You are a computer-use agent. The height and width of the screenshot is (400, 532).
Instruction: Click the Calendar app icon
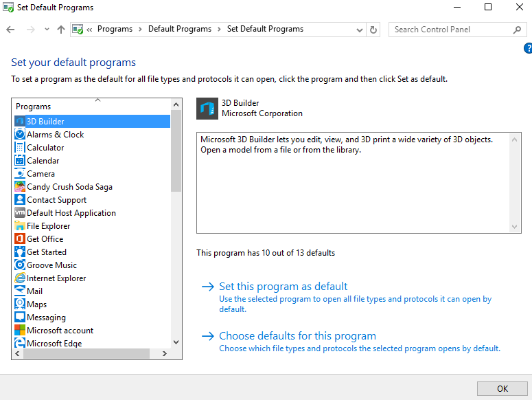(x=20, y=161)
